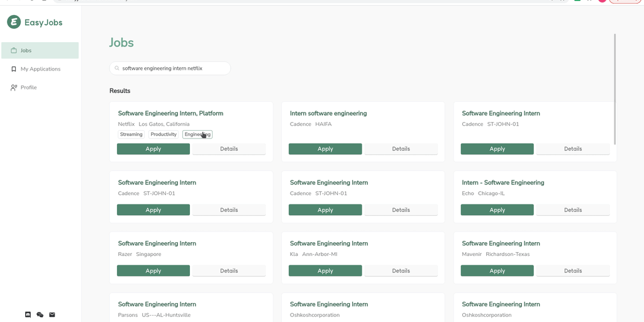Image resolution: width=644 pixels, height=322 pixels.
Task: Open the My Applications menu item
Action: click(x=40, y=69)
